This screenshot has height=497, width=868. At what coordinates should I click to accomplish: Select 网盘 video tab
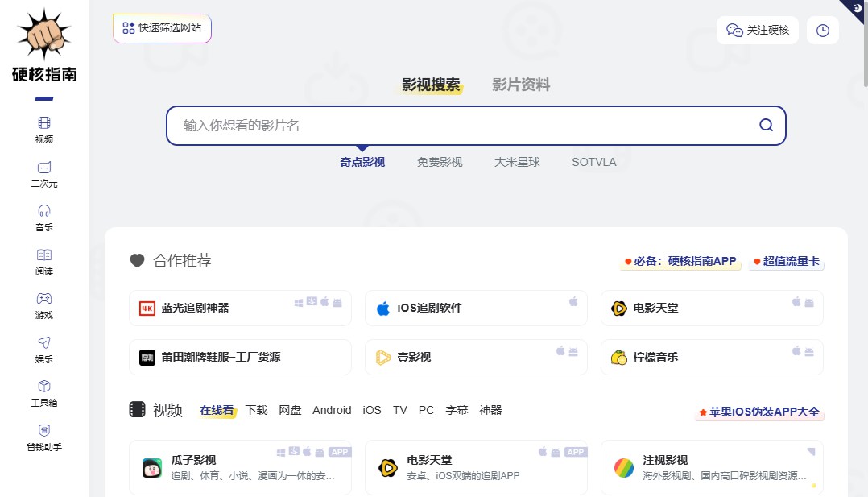click(290, 410)
